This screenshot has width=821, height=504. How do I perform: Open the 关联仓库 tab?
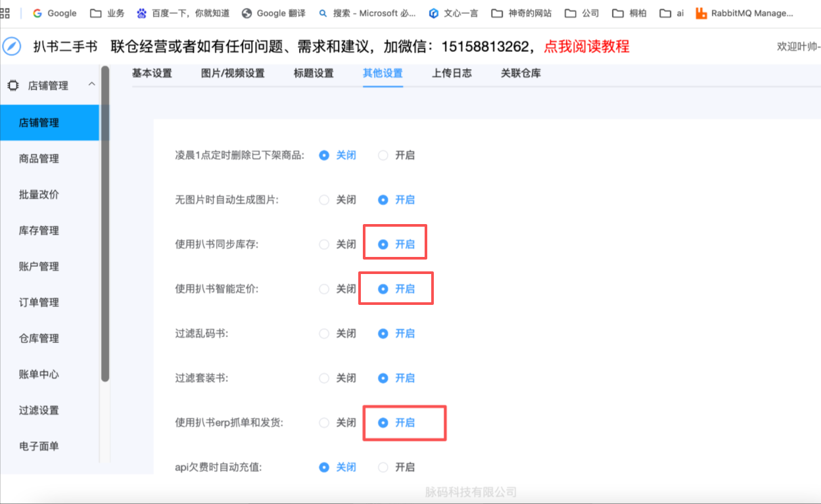coord(521,74)
